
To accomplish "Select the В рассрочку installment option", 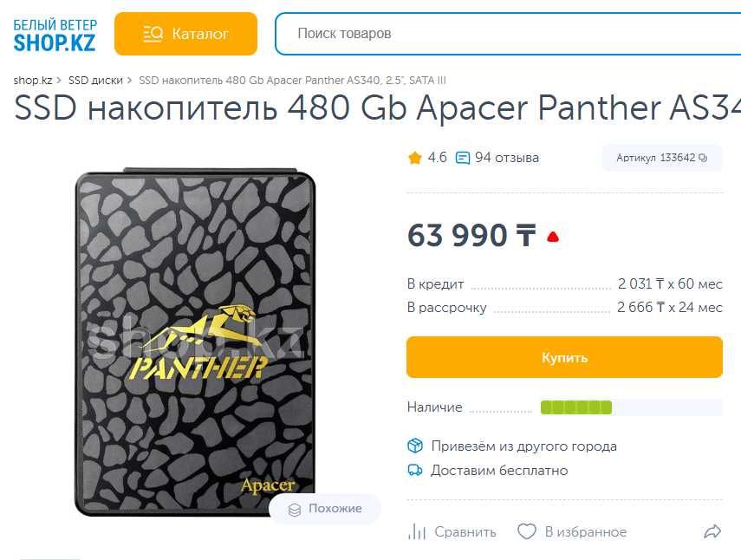I will [x=565, y=308].
